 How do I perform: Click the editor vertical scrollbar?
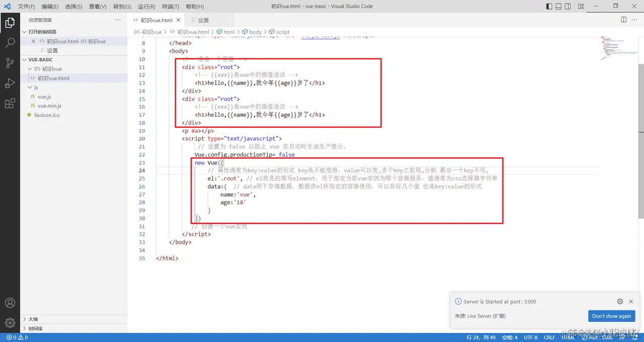tap(640, 141)
